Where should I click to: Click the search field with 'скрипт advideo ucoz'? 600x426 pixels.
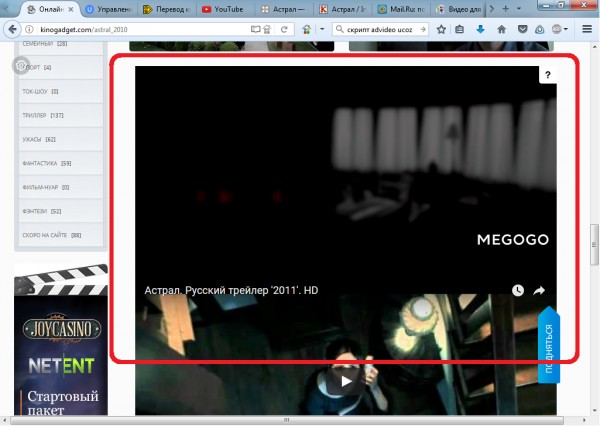click(378, 29)
